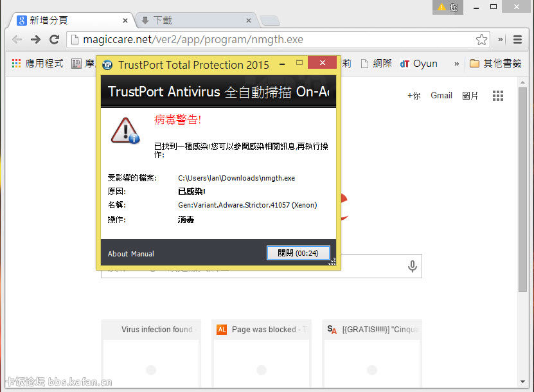Maximize the TrustPort Total Protection window
The width and height of the screenshot is (534, 392).
pyautogui.click(x=299, y=63)
